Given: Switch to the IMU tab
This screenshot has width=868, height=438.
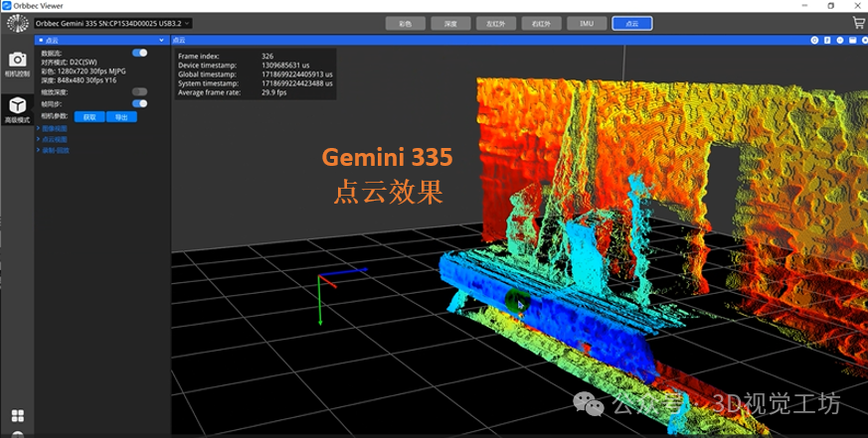Looking at the screenshot, I should pyautogui.click(x=587, y=23).
